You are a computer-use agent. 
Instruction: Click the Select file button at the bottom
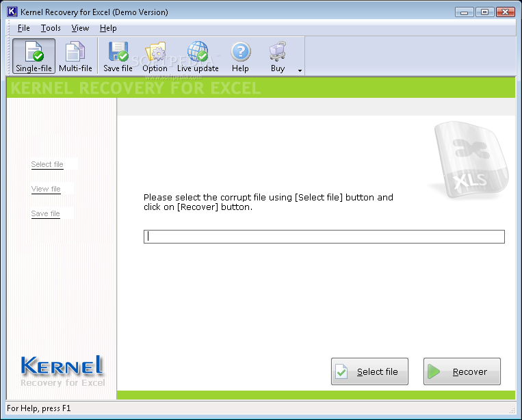369,371
